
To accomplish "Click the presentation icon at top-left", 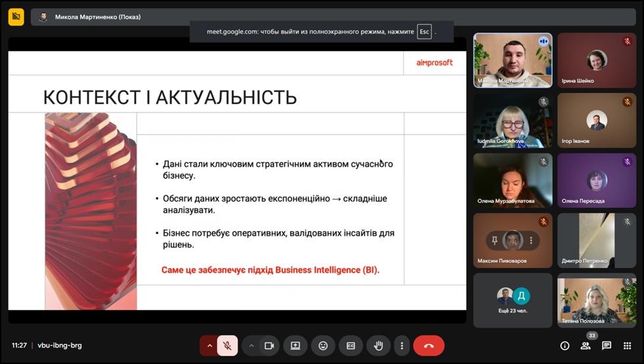I will pyautogui.click(x=16, y=16).
